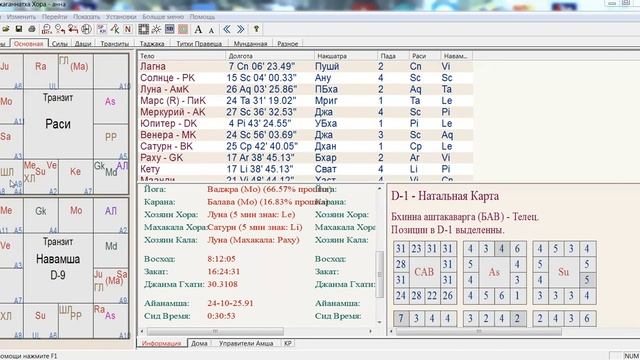This screenshot has height=360, width=640.
Task: Click the colored square toolbar icon
Action: (x=183, y=29)
